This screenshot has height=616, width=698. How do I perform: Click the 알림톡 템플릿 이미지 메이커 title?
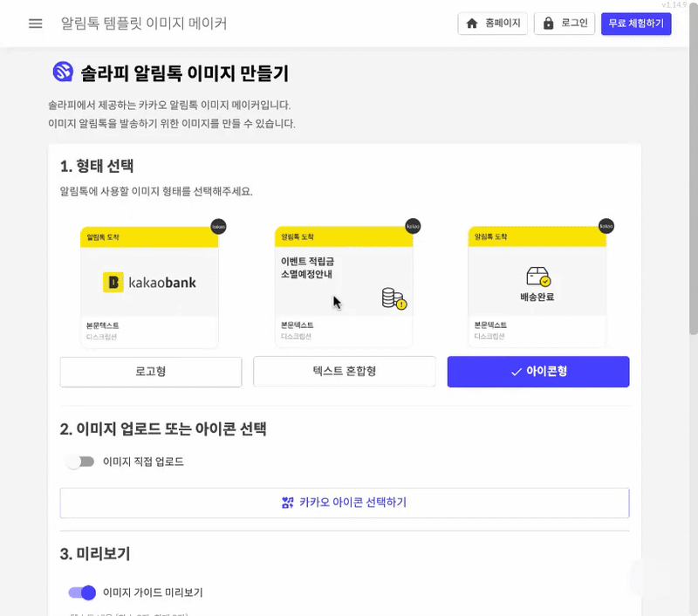[x=144, y=24]
